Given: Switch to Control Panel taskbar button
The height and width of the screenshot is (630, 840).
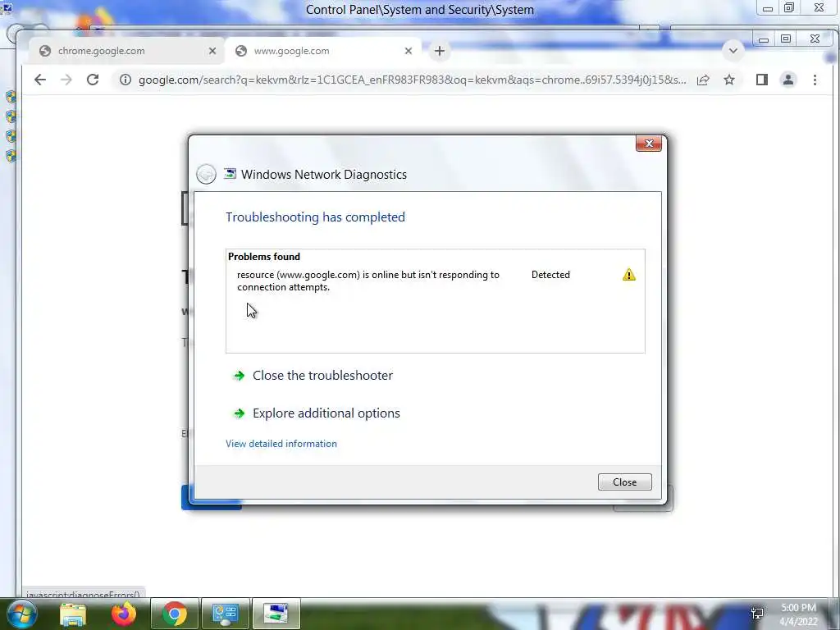Looking at the screenshot, I should tap(226, 614).
